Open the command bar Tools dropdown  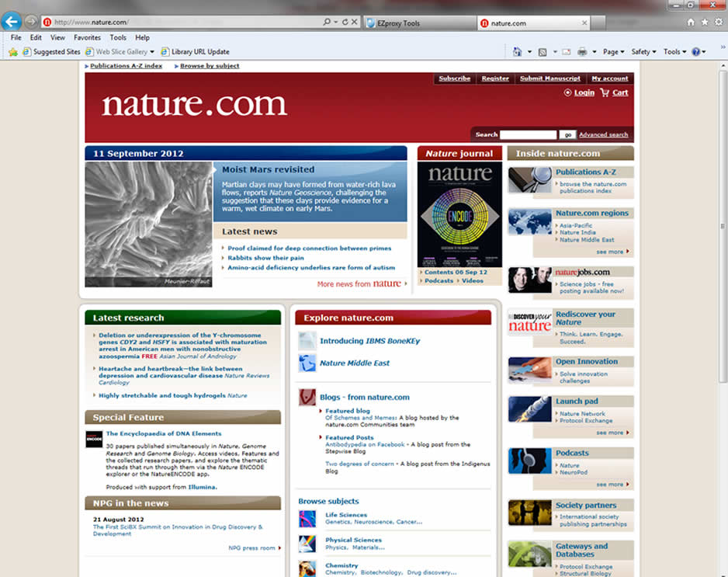[674, 52]
